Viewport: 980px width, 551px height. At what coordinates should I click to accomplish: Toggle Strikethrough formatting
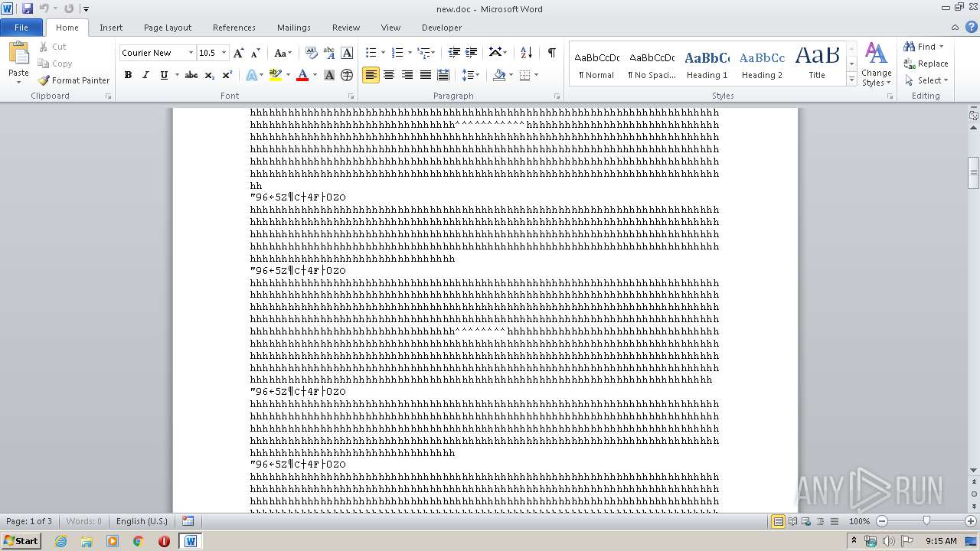click(191, 75)
